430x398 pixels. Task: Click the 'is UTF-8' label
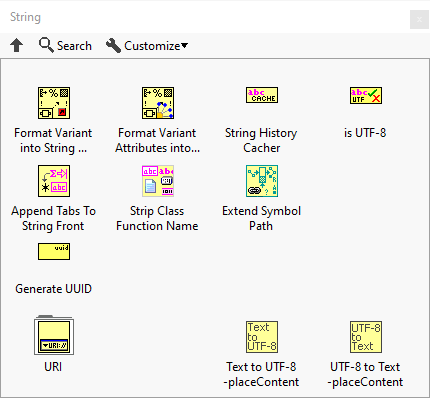(365, 133)
